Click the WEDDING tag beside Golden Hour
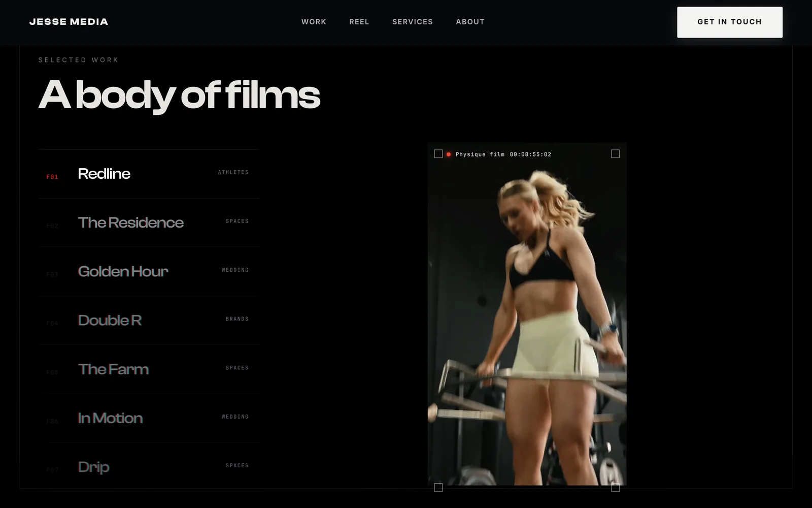 pyautogui.click(x=235, y=270)
